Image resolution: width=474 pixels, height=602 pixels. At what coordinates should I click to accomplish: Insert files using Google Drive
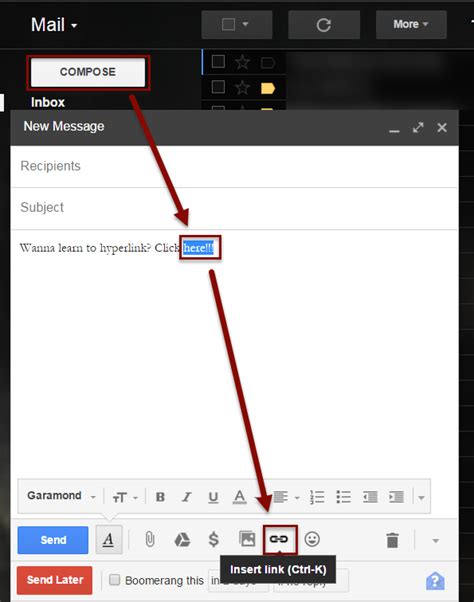click(182, 540)
